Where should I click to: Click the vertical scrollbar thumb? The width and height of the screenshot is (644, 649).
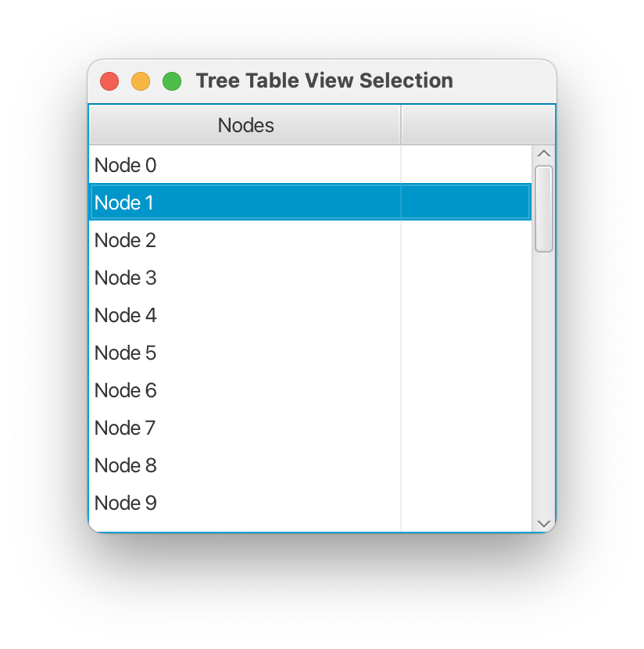[x=544, y=208]
